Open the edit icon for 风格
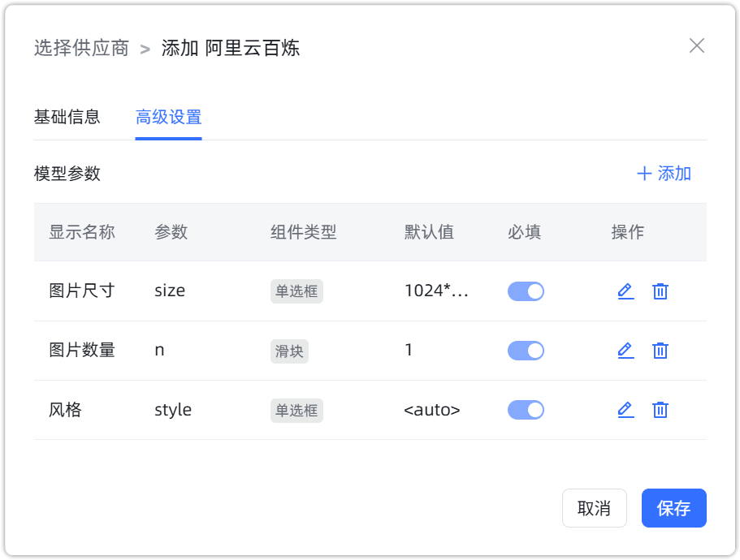Image resolution: width=740 pixels, height=560 pixels. [x=625, y=410]
